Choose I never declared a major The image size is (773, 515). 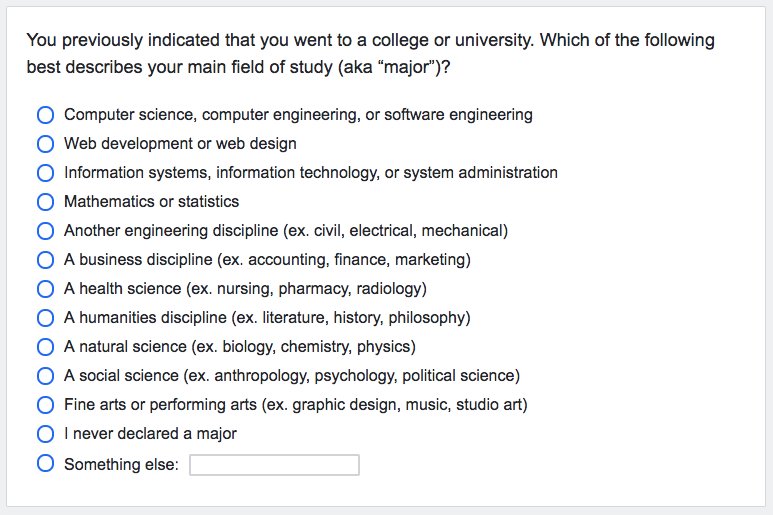pos(45,434)
